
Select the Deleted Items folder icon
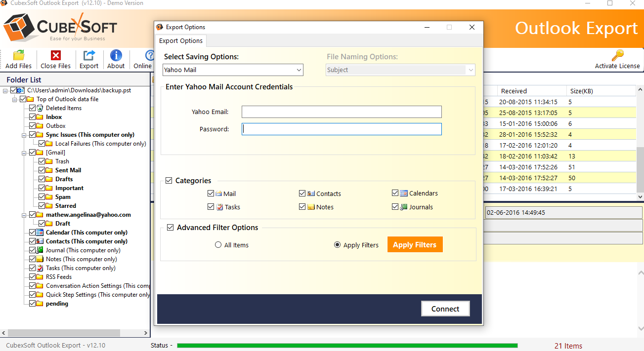click(41, 108)
